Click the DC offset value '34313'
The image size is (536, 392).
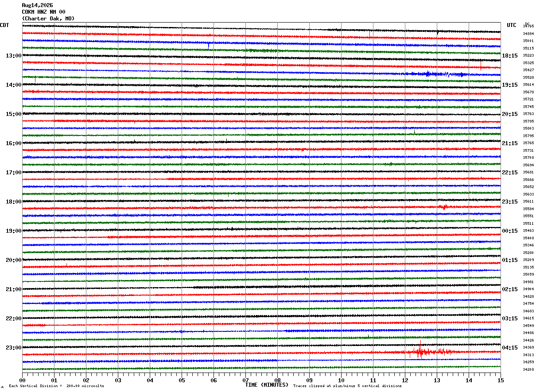tap(528, 355)
